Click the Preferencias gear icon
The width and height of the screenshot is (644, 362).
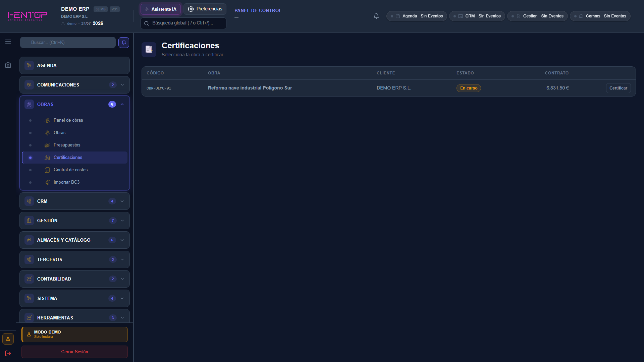point(191,9)
